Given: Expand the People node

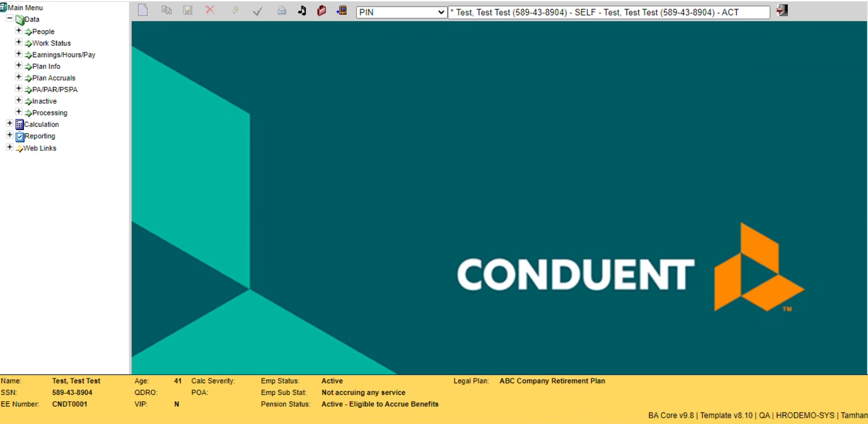Looking at the screenshot, I should 19,31.
